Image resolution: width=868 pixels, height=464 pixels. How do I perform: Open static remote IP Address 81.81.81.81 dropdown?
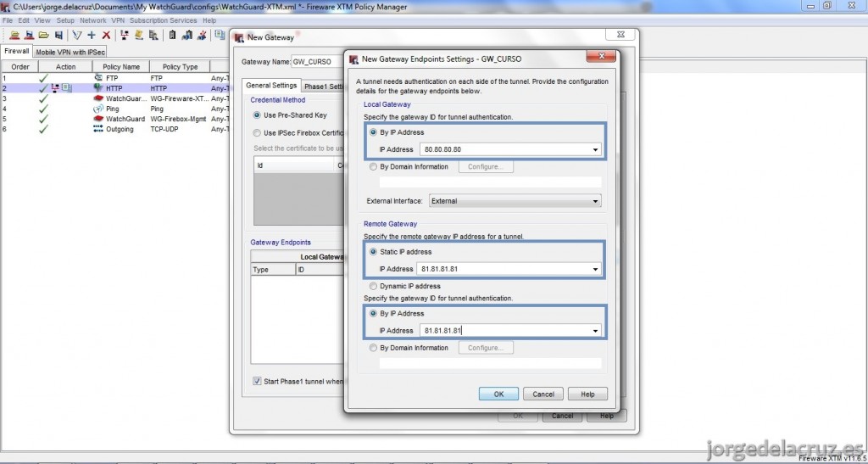[x=596, y=269]
